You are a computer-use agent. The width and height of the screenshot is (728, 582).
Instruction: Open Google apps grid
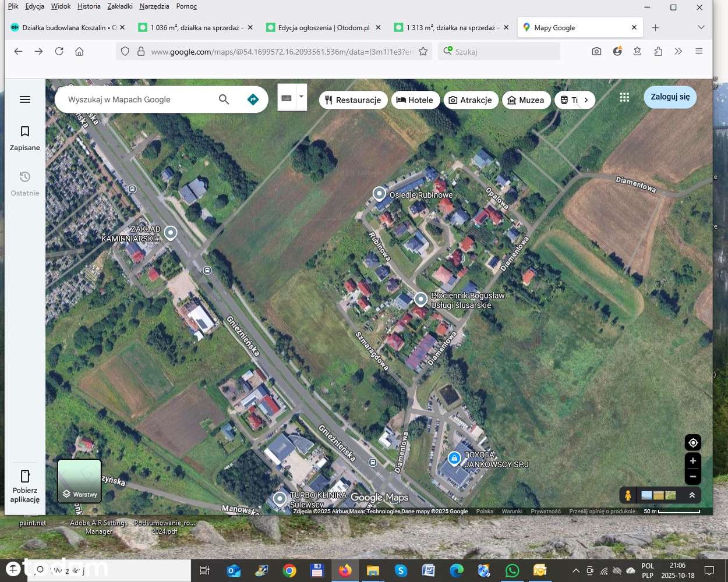click(624, 98)
